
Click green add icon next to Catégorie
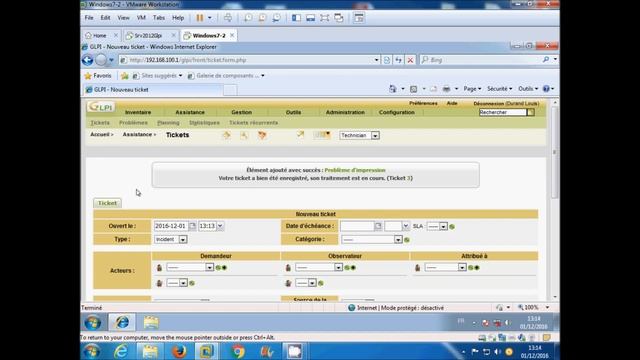(407, 240)
